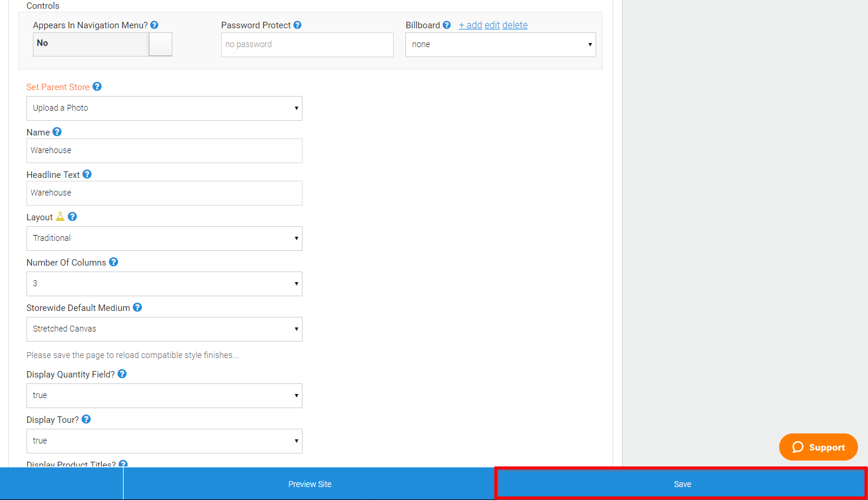Click Preview Site
The image size is (868, 500).
(310, 484)
